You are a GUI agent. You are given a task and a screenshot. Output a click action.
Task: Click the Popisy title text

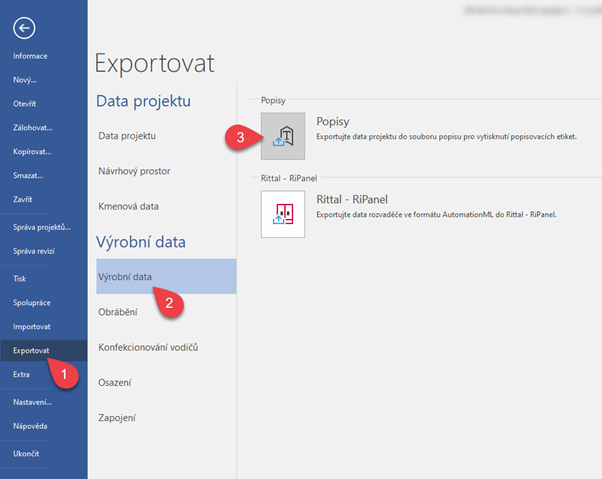click(x=333, y=120)
